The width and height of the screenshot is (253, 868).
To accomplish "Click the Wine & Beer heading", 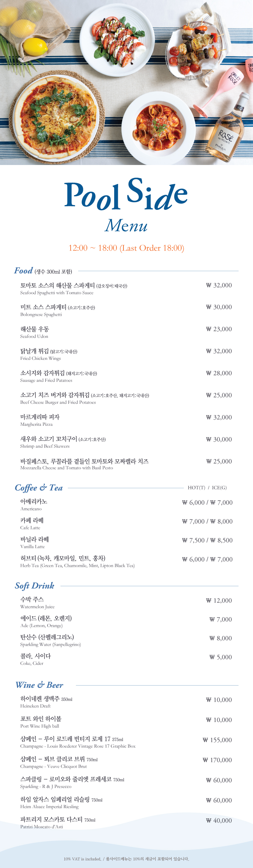I will coord(39,685).
